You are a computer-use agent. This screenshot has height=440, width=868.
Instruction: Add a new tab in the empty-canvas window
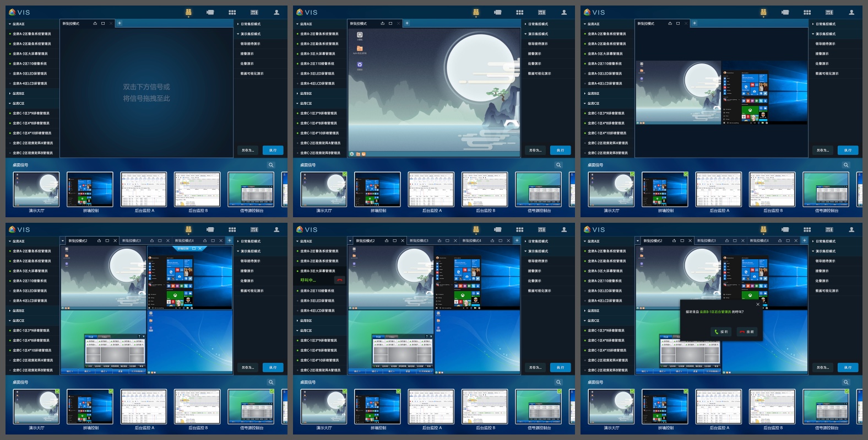click(x=120, y=23)
